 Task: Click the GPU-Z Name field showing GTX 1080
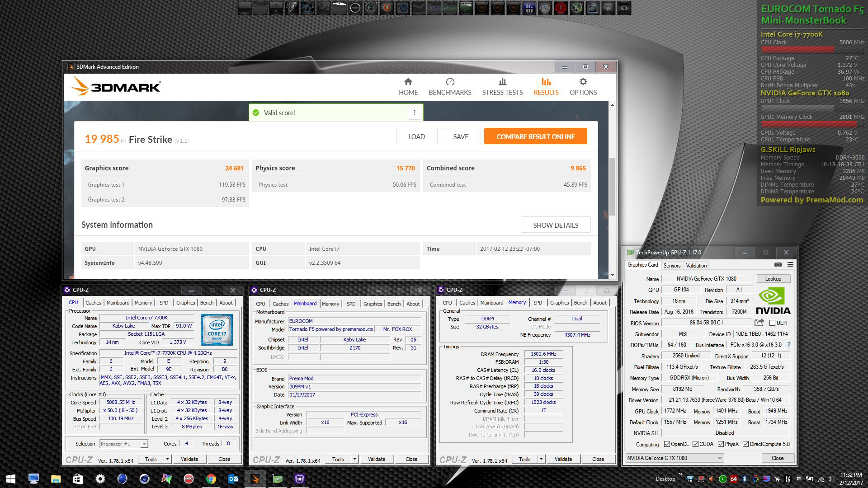coord(706,279)
